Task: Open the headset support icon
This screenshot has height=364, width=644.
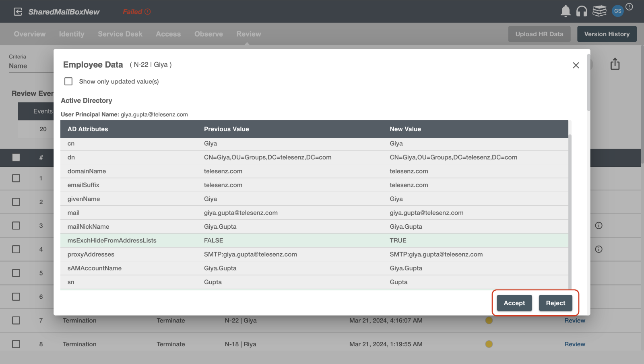Action: (x=582, y=11)
